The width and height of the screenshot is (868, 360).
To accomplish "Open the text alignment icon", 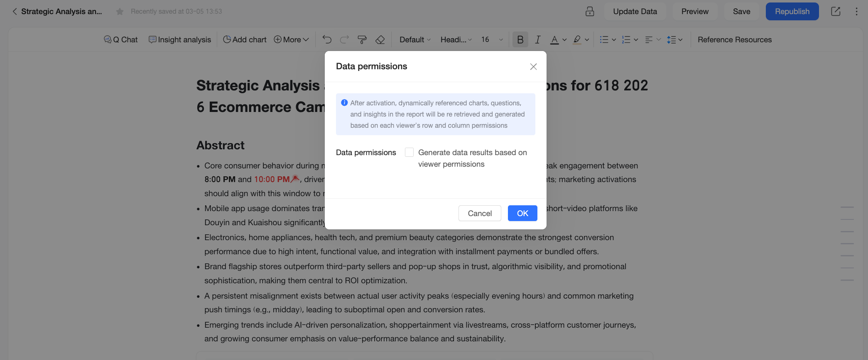I will point(649,39).
